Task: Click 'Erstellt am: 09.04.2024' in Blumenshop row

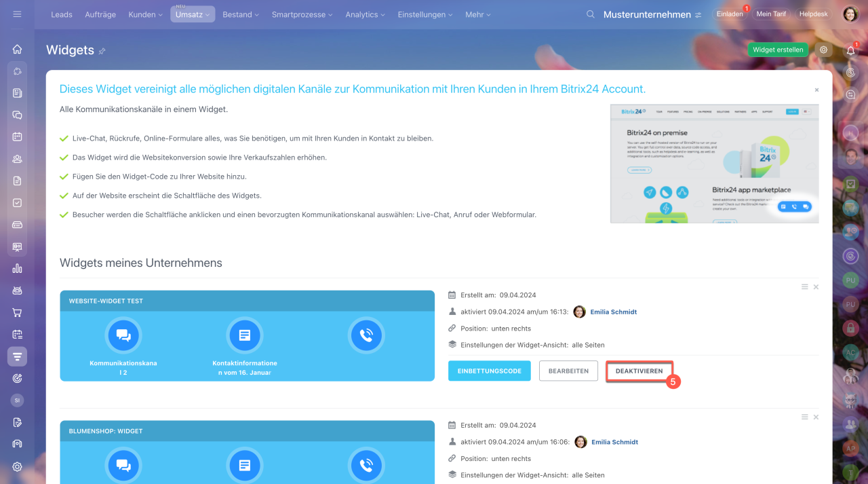Action: 498,425
